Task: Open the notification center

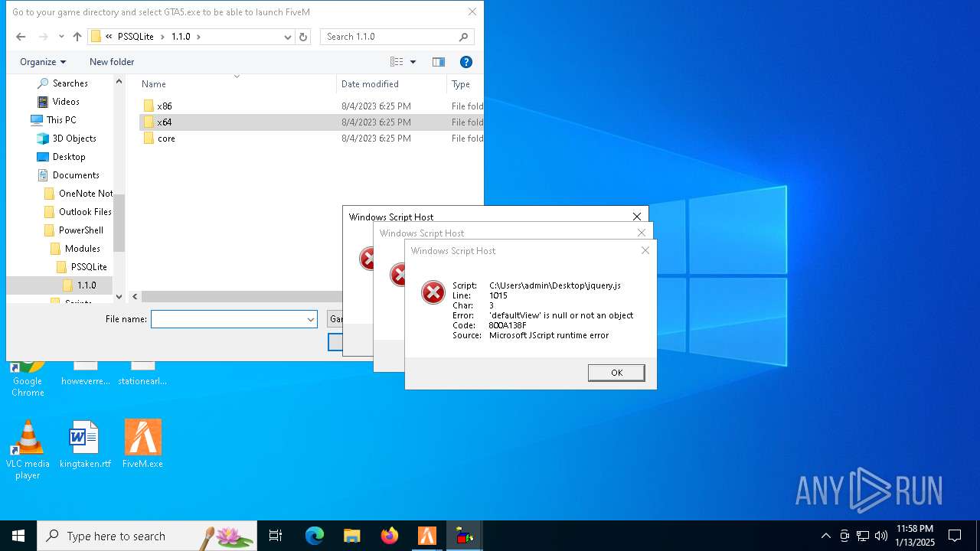Action: (955, 536)
